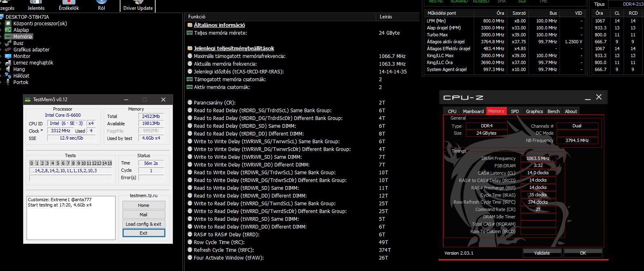Switch to Bench tab in CPU-Z
Screen dimensions: 644x271
pos(553,111)
